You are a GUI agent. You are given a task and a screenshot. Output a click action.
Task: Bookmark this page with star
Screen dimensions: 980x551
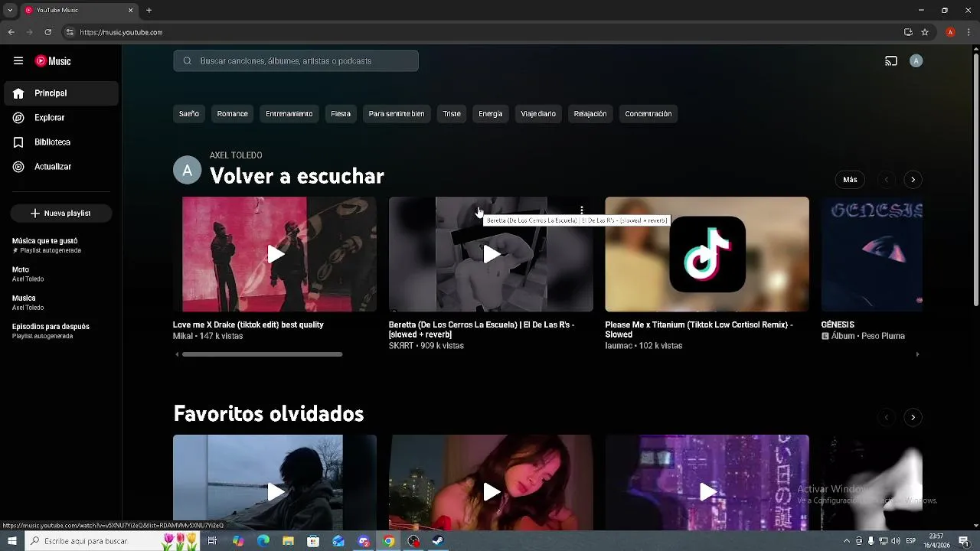pos(925,32)
